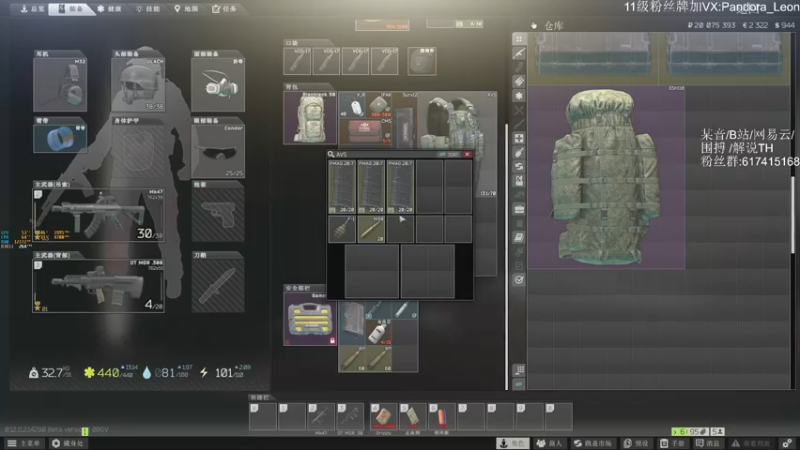Open the 任务 tasks tab
This screenshot has width=800, height=450.
pyautogui.click(x=224, y=9)
